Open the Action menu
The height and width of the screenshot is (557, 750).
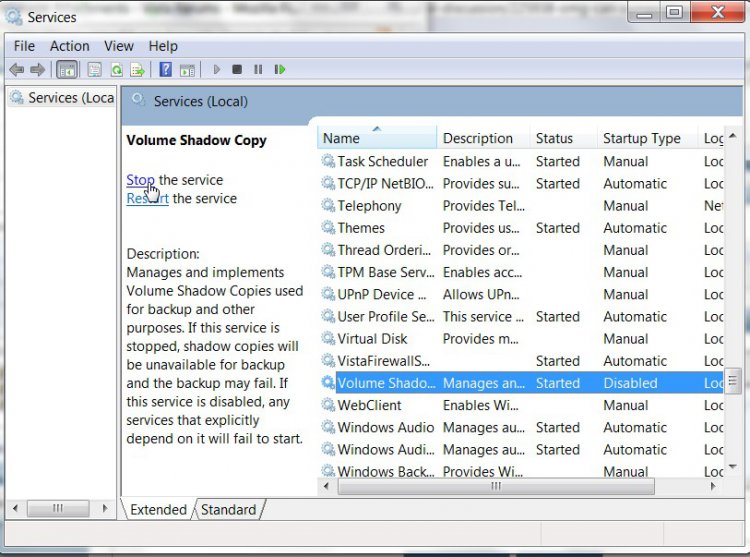click(70, 46)
